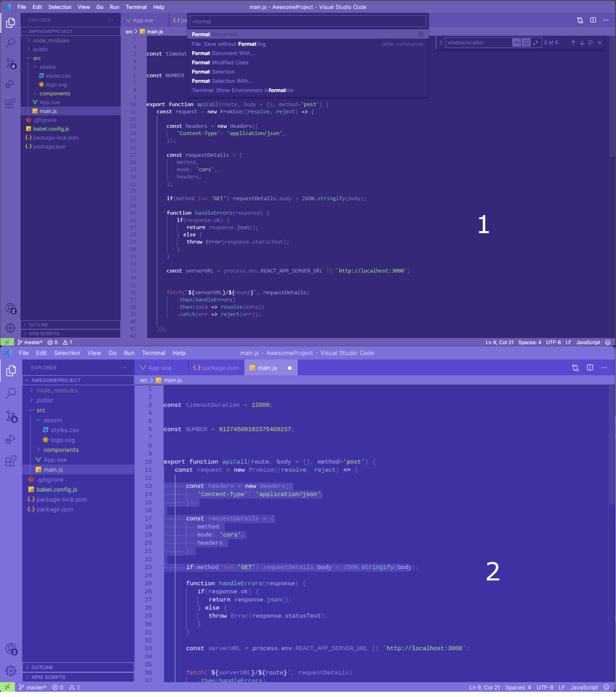This screenshot has height=697, width=616.
Task: Open Accounts menu in the upper window
Action: pos(10,308)
